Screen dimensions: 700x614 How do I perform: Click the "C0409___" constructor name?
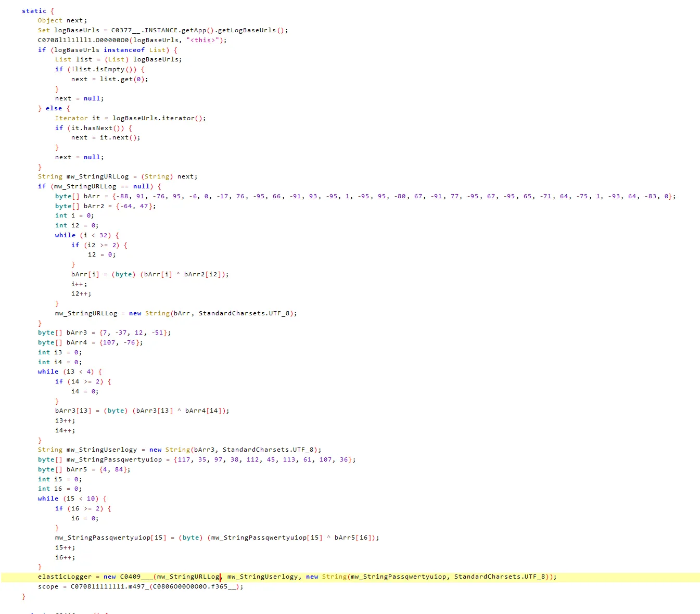point(136,577)
